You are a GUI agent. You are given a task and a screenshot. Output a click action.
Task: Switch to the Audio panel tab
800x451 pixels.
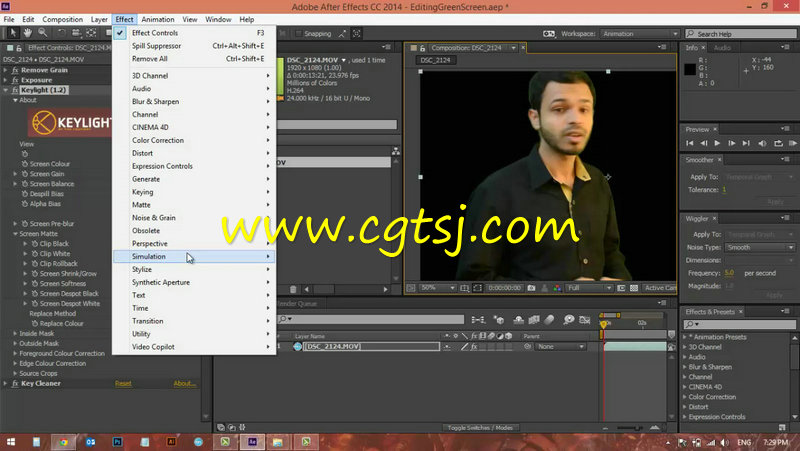(722, 47)
